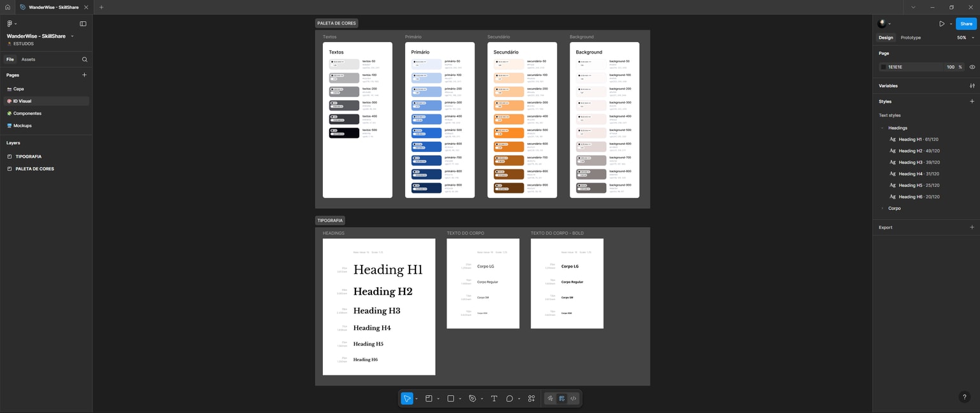The width and height of the screenshot is (980, 413).
Task: Open the Pen tool options dropdown
Action: click(x=482, y=399)
